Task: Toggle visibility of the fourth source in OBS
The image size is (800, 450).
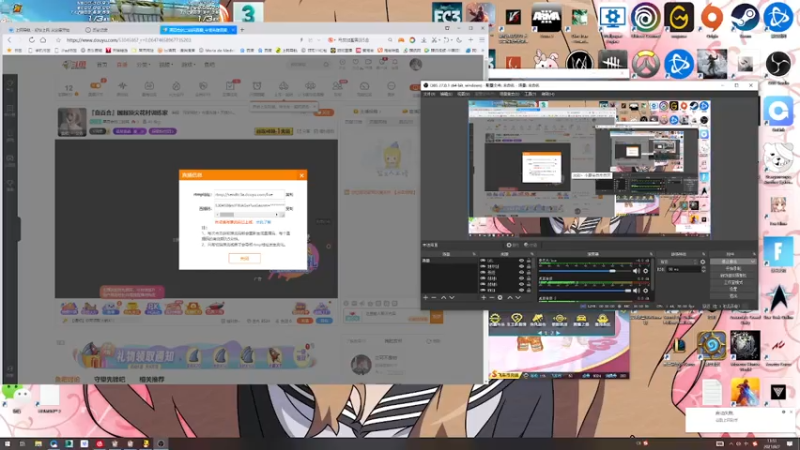Action: [521, 279]
